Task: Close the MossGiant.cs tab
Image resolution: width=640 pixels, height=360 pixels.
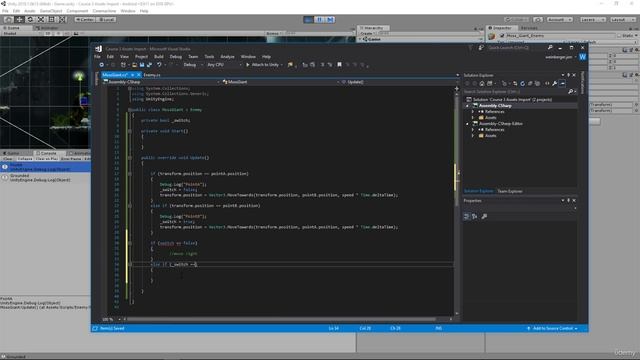Action: coord(138,75)
